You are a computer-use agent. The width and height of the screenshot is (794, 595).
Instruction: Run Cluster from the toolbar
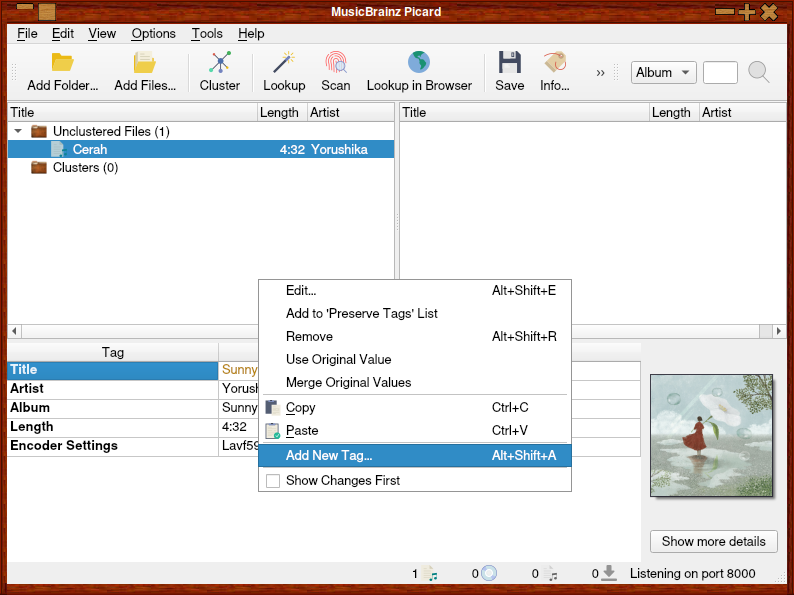click(220, 63)
